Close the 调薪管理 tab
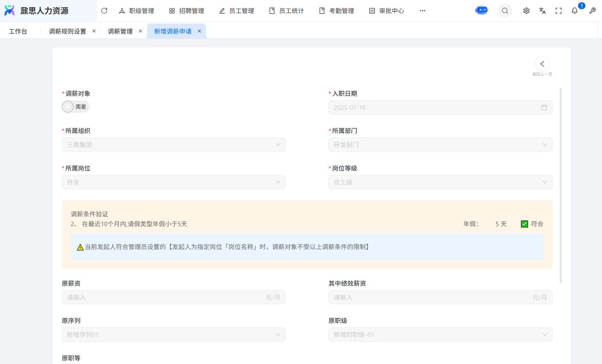Screen dimensions: 602x364 coord(140,31)
